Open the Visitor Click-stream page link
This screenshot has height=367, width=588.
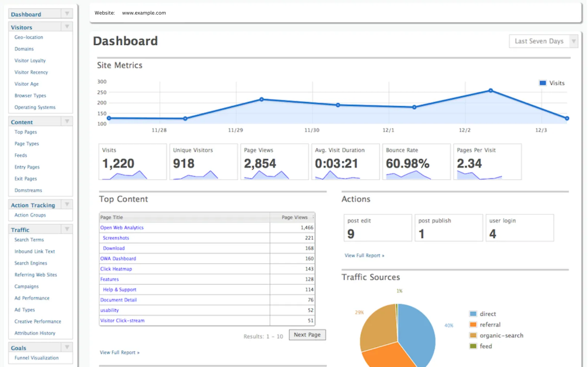[x=122, y=320]
